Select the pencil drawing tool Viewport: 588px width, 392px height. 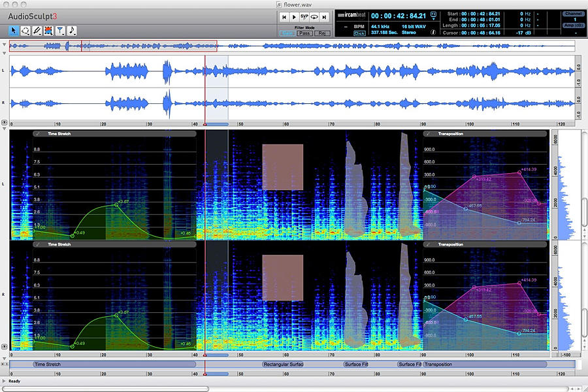coord(37,31)
